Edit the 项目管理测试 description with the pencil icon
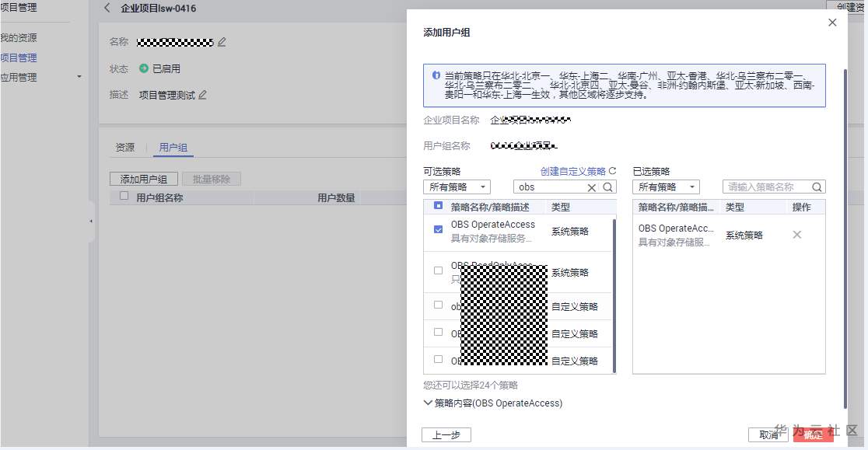The width and height of the screenshot is (868, 450). [202, 95]
